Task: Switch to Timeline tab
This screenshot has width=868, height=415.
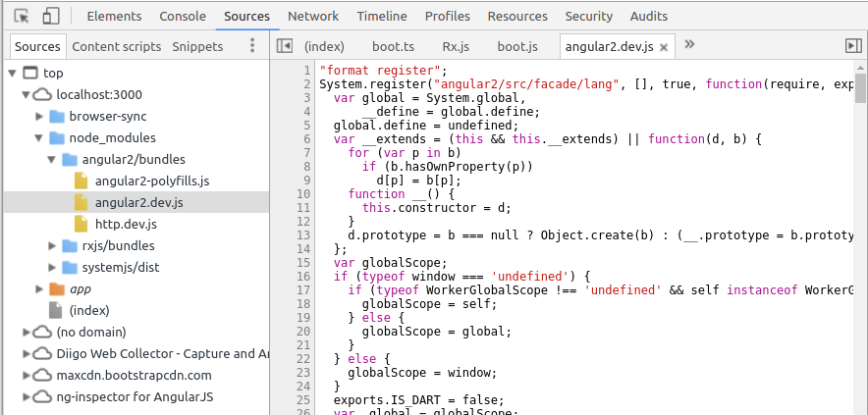Action: [x=382, y=17]
